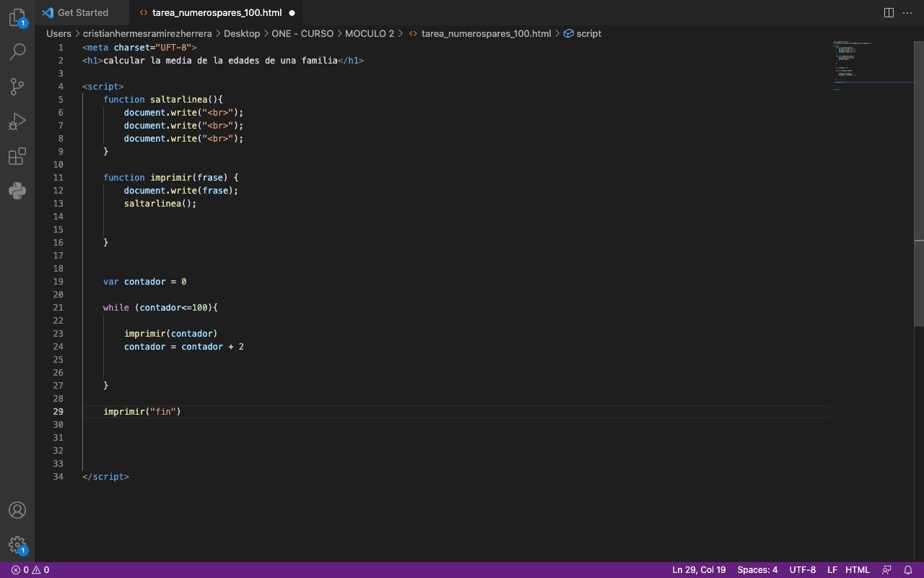Open the file name breadcrumb
This screenshot has height=578, width=924.
479,33
